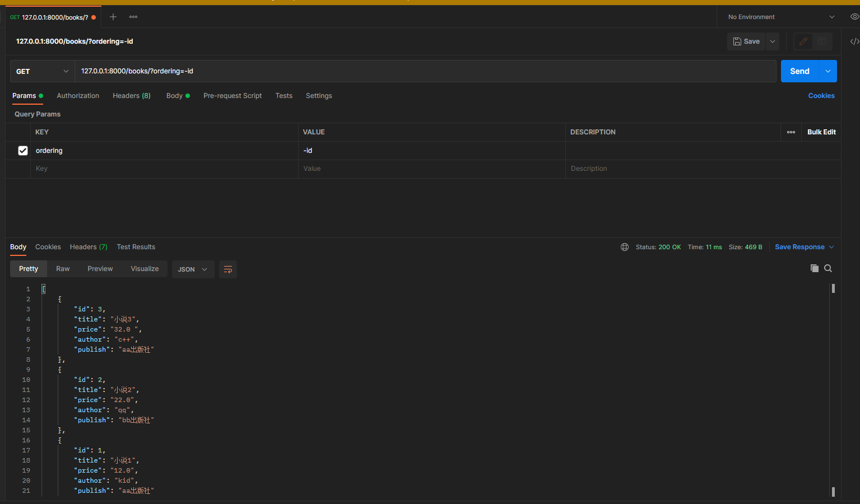Search the response with magnifier icon
860x504 pixels.
pos(828,269)
